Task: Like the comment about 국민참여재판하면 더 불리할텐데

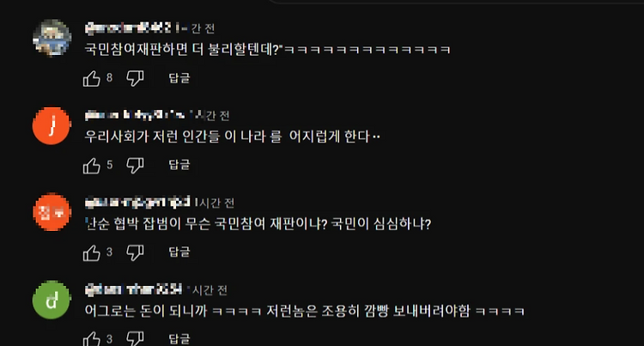Action: (92, 78)
